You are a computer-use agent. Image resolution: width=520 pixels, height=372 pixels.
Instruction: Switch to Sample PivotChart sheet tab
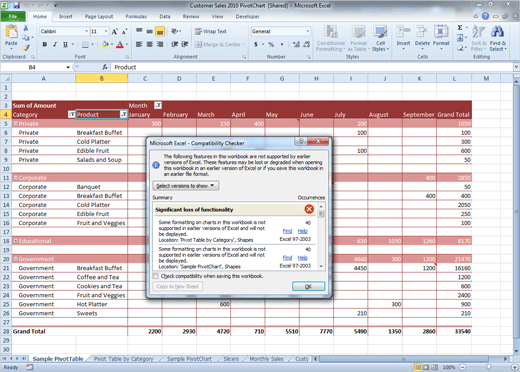click(x=189, y=359)
